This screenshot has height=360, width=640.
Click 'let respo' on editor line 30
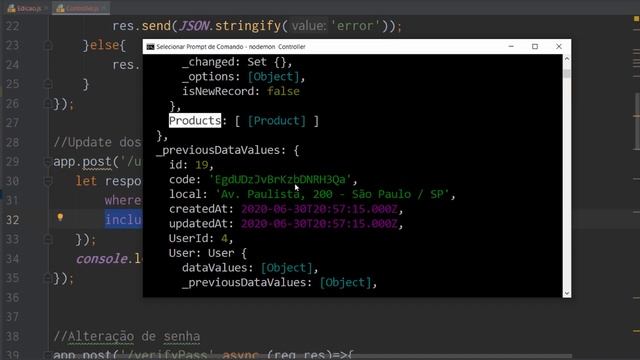(x=109, y=181)
